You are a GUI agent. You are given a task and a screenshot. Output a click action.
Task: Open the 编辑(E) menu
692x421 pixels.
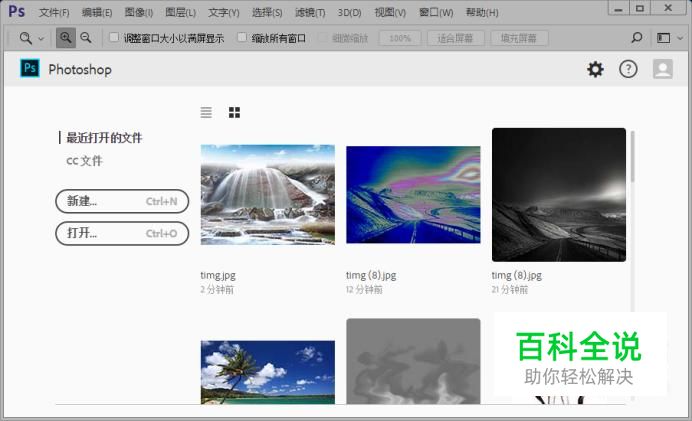(97, 12)
